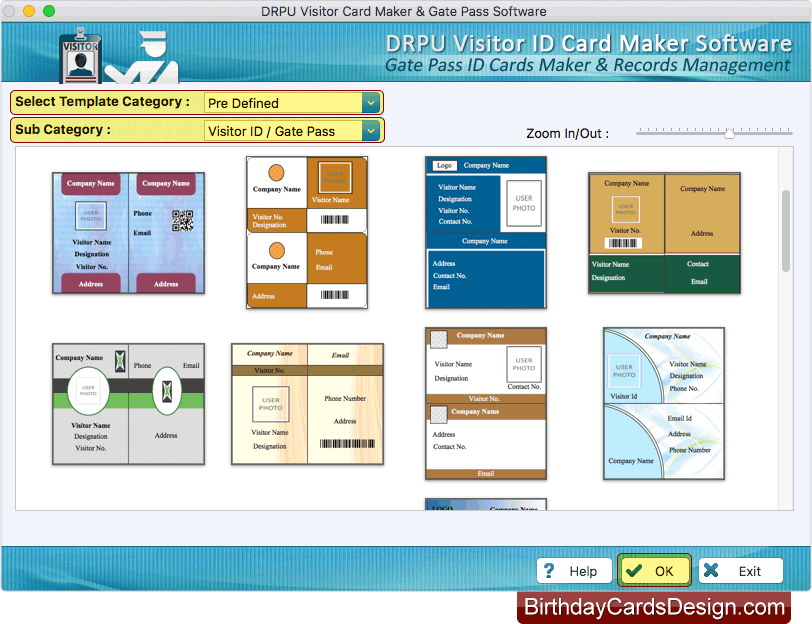Select the brown-banded white card template

coord(486,403)
